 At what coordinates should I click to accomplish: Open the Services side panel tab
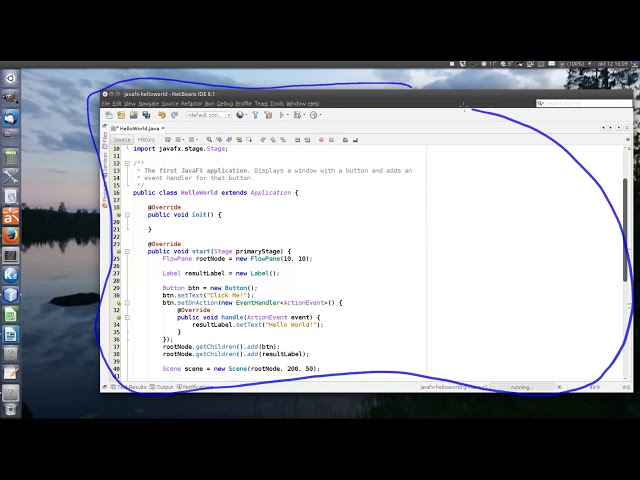(x=105, y=164)
